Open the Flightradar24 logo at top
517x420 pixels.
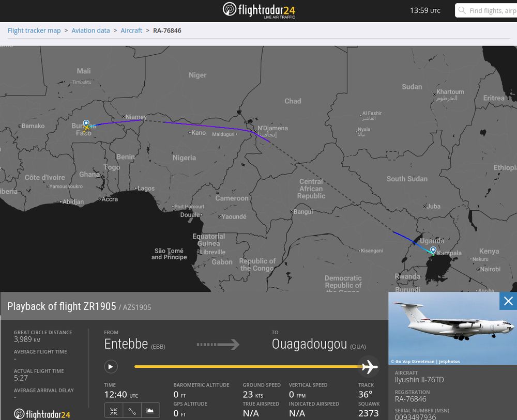[x=259, y=10]
